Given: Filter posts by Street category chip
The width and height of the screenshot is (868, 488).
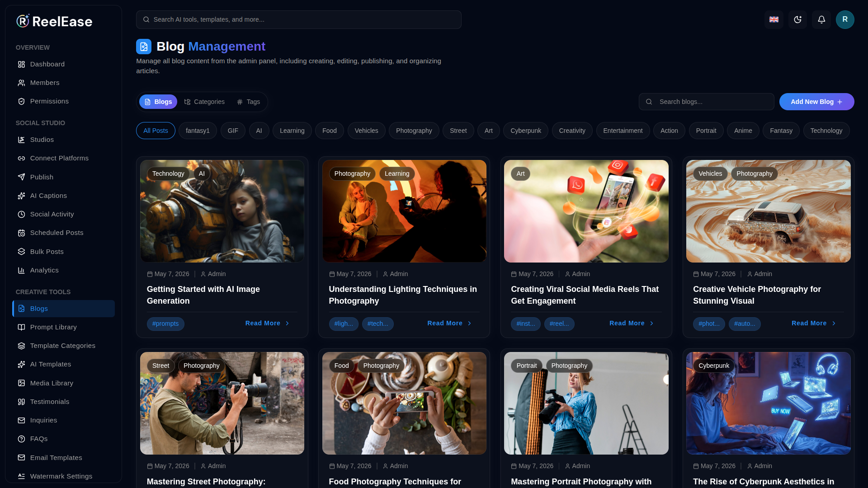Looking at the screenshot, I should 458,131.
